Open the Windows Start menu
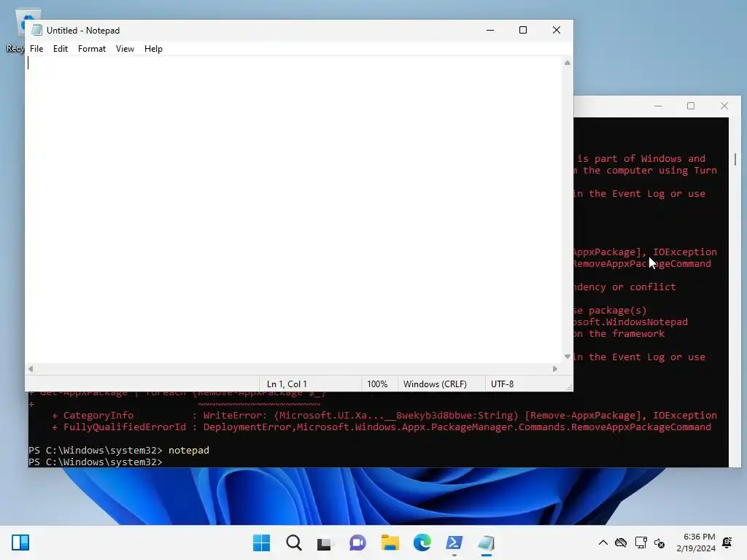Image resolution: width=747 pixels, height=560 pixels. point(262,542)
